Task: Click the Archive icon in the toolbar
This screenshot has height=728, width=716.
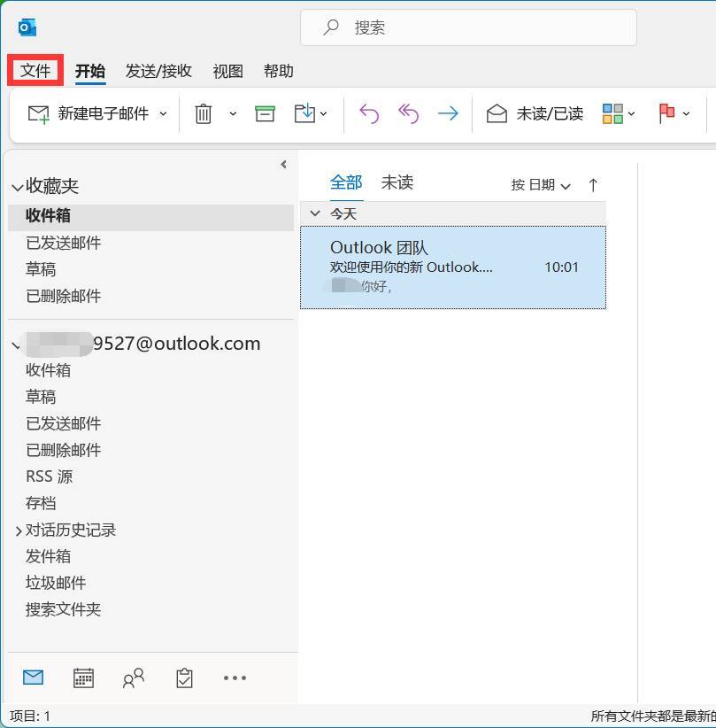Action: pyautogui.click(x=264, y=113)
